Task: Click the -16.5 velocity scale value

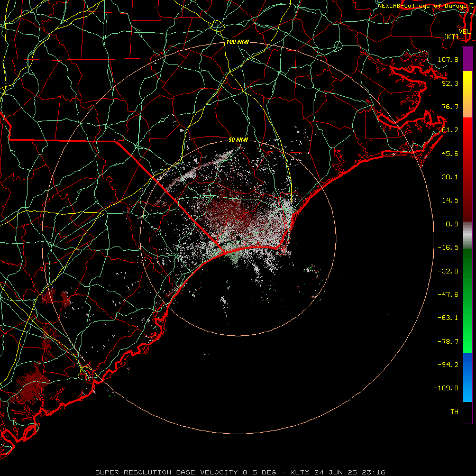Action: click(x=448, y=248)
